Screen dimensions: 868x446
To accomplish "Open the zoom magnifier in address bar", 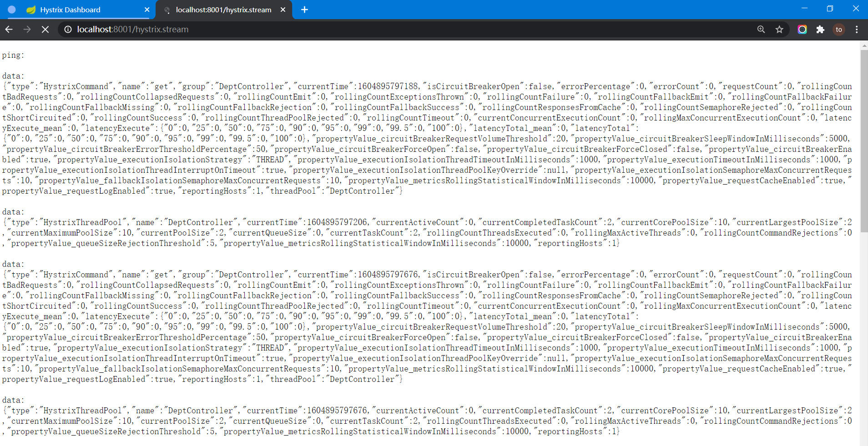I will [761, 30].
